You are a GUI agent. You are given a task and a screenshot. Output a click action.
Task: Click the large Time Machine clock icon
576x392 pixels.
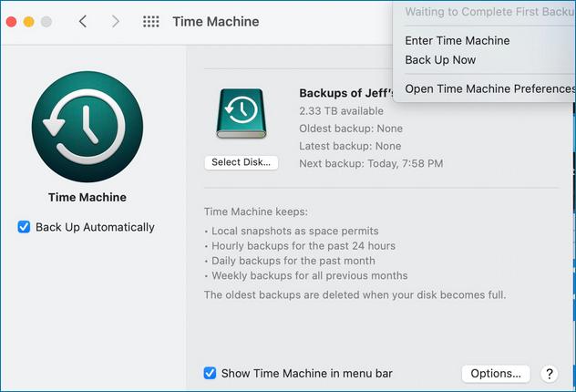[87, 120]
